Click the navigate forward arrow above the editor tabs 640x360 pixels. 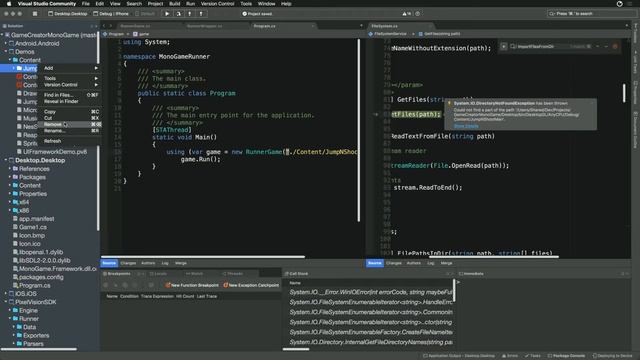(110, 26)
